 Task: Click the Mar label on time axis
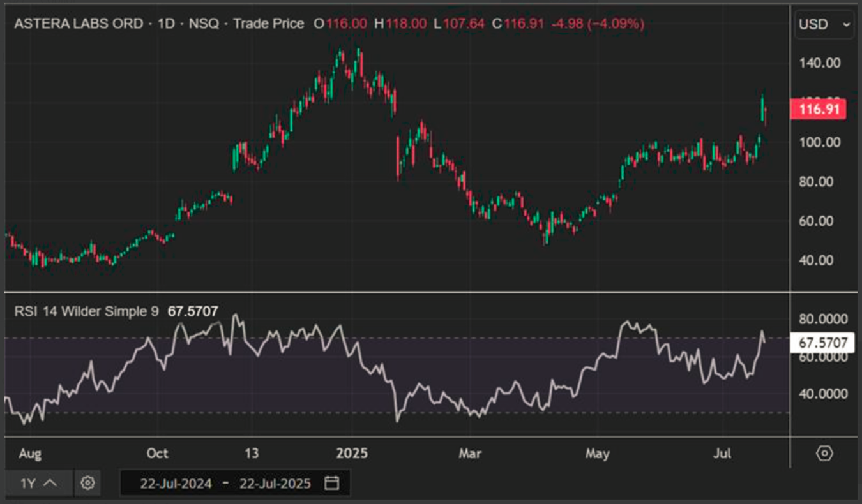tap(470, 454)
